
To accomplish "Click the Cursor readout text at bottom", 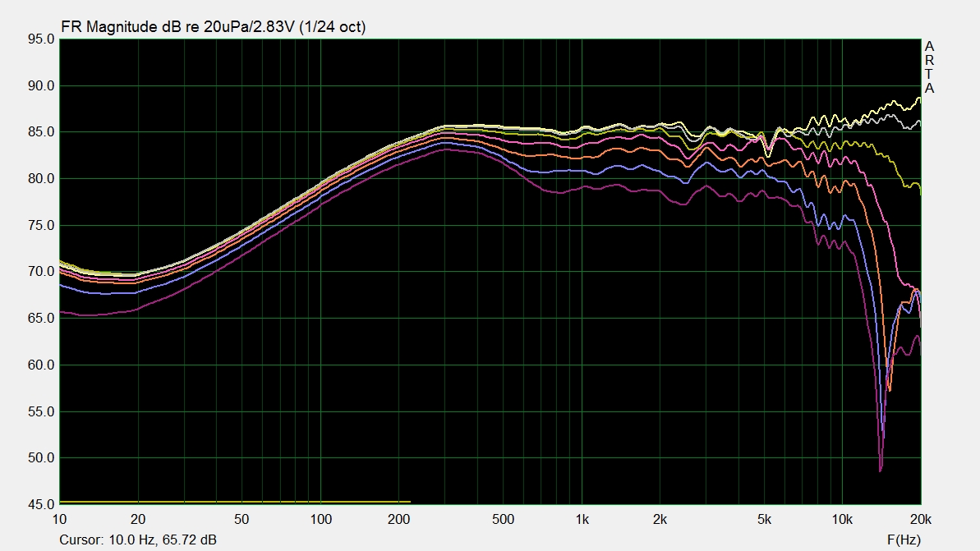I will click(138, 540).
